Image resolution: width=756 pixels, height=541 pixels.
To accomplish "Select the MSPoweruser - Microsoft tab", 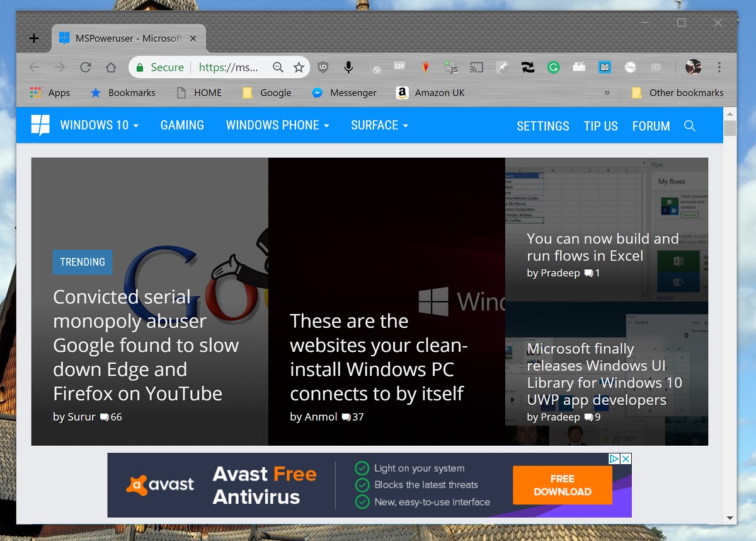I will (x=128, y=38).
